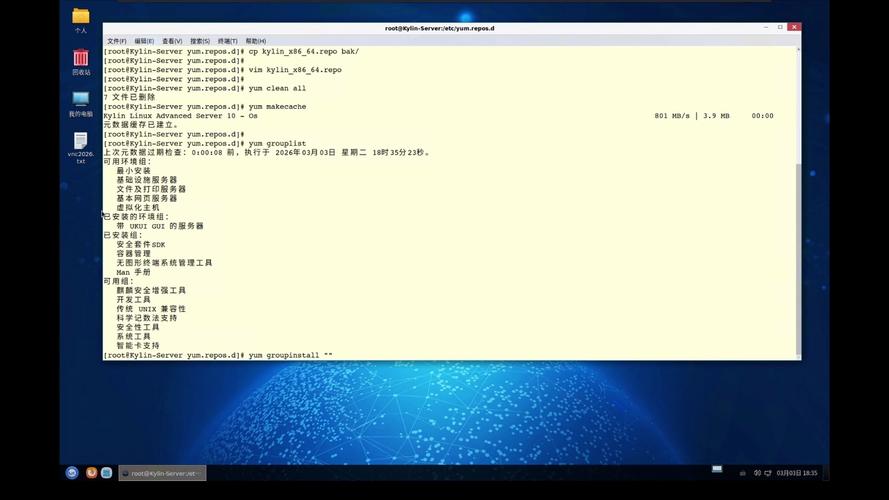Click the '安全套件SDK' group entry
This screenshot has height=500, width=889.
(141, 244)
